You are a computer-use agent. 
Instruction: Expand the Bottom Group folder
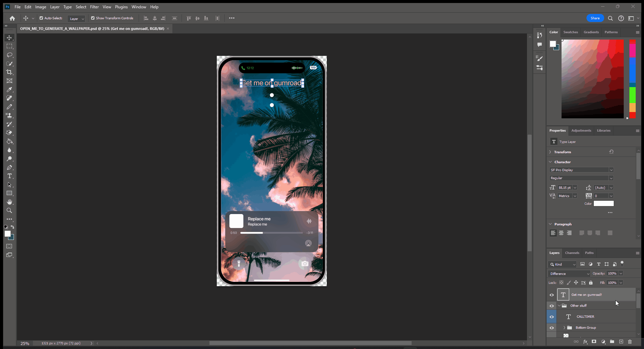pyautogui.click(x=564, y=328)
